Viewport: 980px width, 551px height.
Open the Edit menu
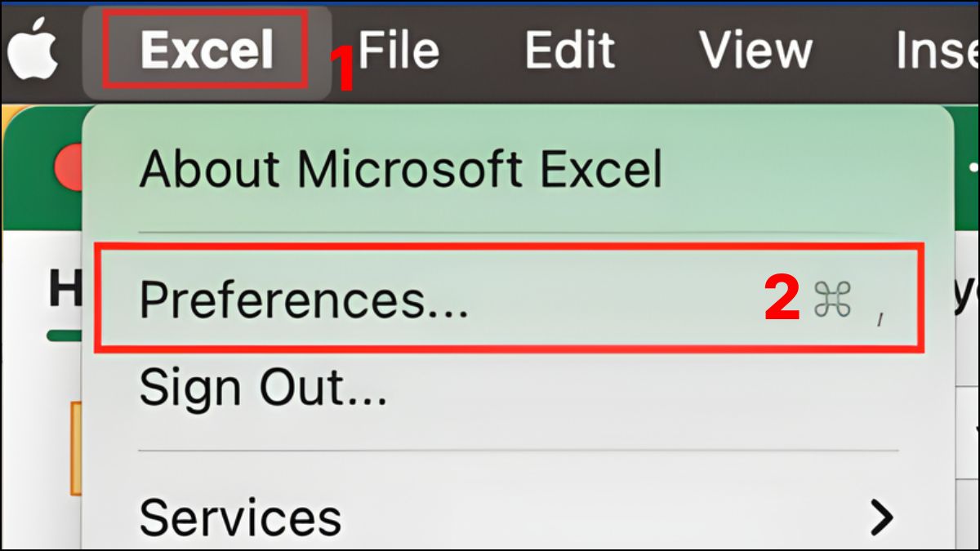click(570, 47)
